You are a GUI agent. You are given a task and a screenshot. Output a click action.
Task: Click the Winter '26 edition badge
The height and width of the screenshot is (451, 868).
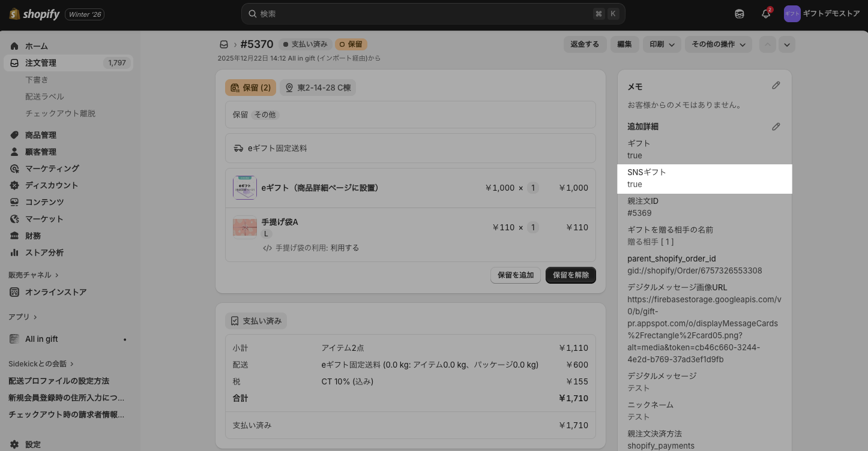85,14
